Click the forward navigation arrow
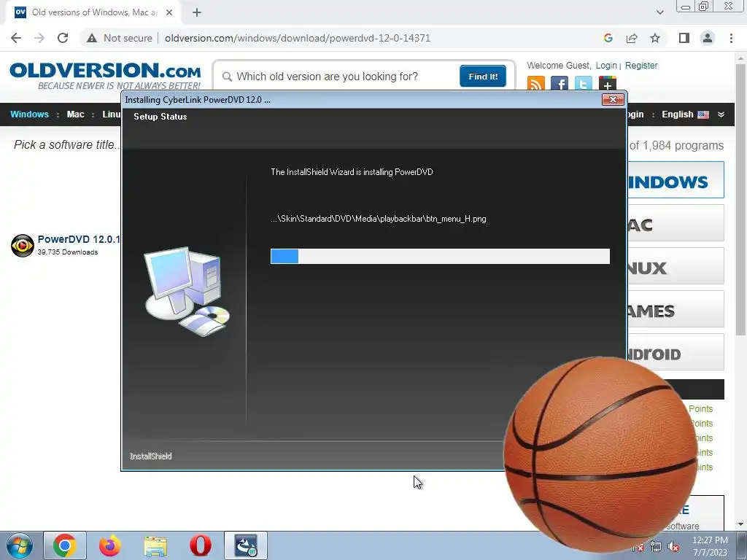Screen dimensions: 747x560 click(39, 38)
